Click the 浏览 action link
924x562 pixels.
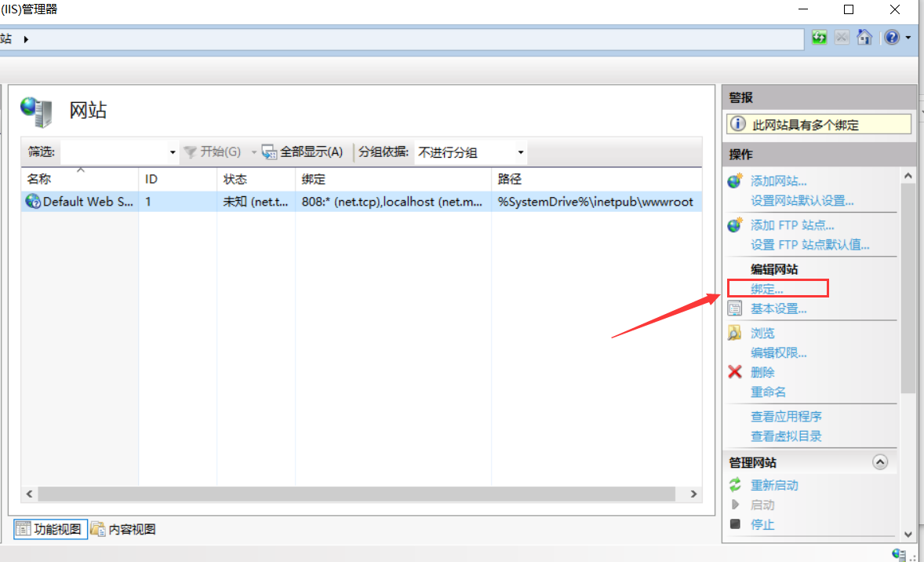tap(762, 333)
